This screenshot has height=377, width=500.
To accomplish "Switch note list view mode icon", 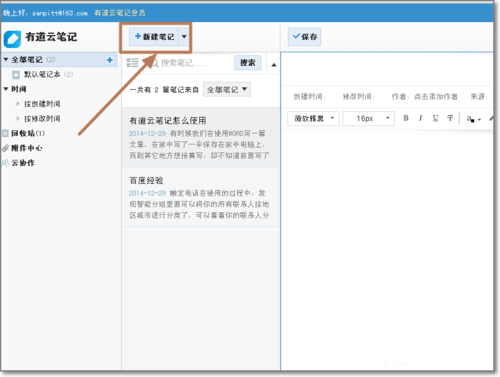I will click(132, 63).
